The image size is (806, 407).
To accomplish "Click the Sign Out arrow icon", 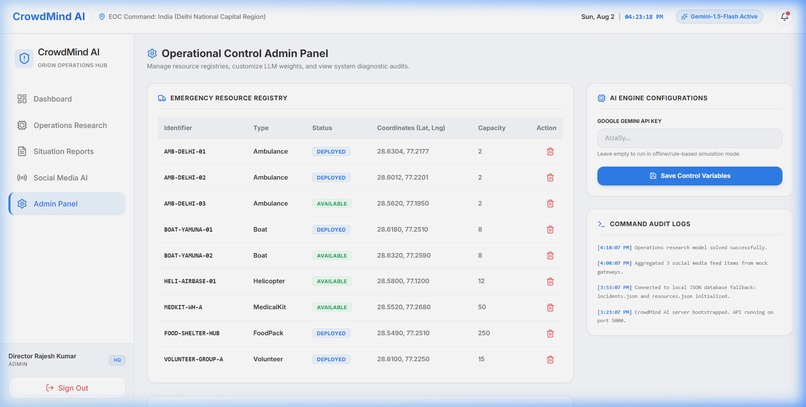I will 50,388.
